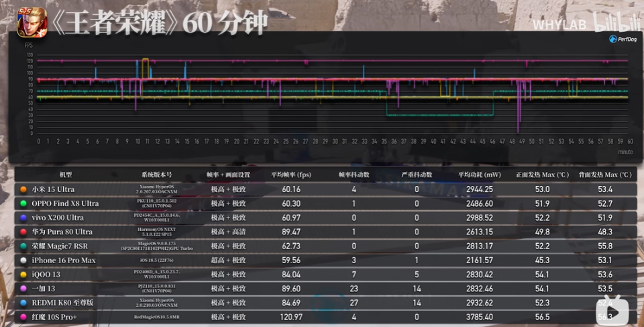Click the 平均帧率 (fps) column header

pyautogui.click(x=290, y=175)
